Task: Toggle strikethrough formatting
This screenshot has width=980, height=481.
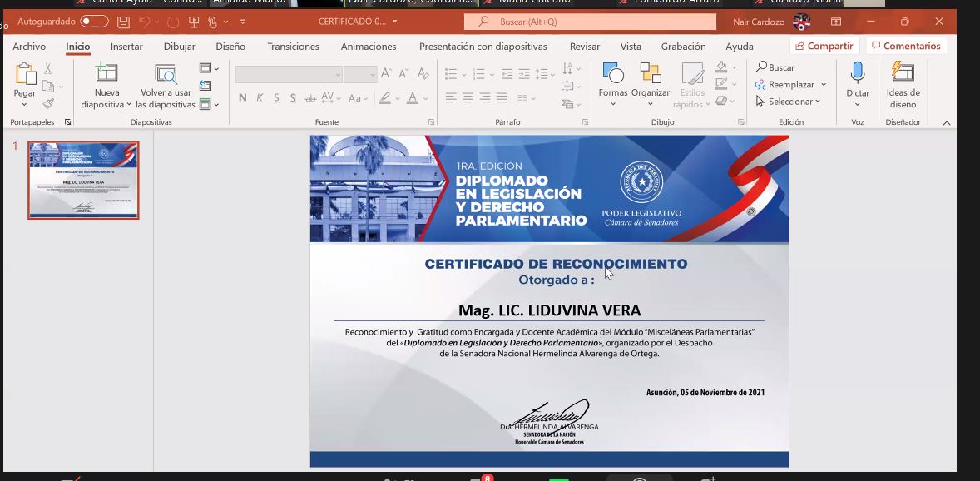Action: (310, 97)
